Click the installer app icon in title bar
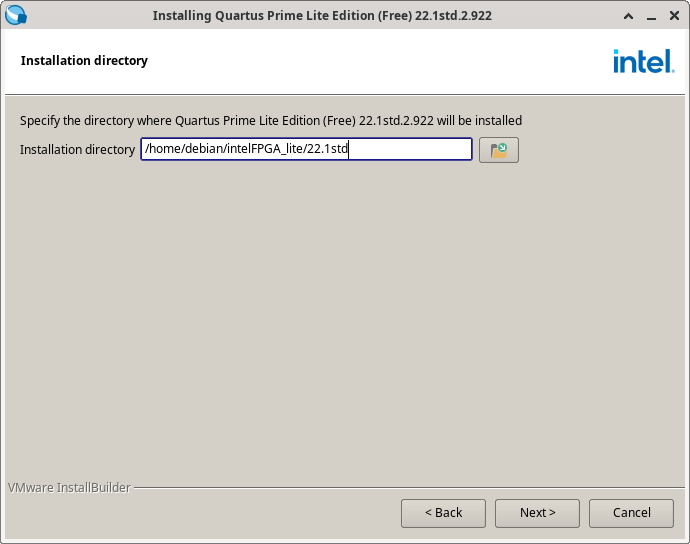This screenshot has width=690, height=544. 16,15
